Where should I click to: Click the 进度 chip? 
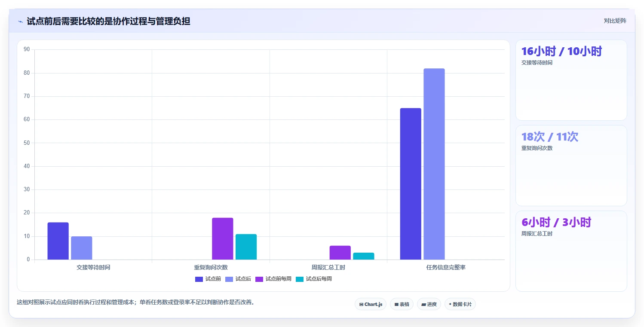(x=429, y=304)
